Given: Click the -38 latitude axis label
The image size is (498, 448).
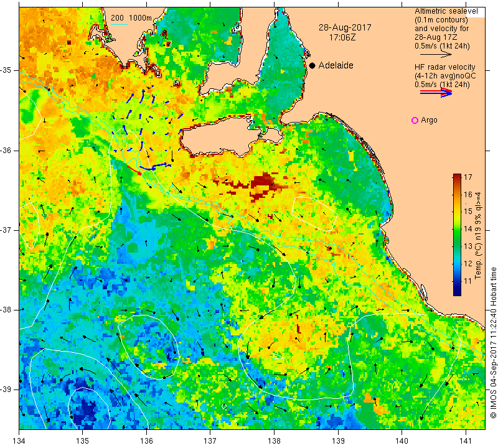Looking at the screenshot, I should pyautogui.click(x=6, y=310).
